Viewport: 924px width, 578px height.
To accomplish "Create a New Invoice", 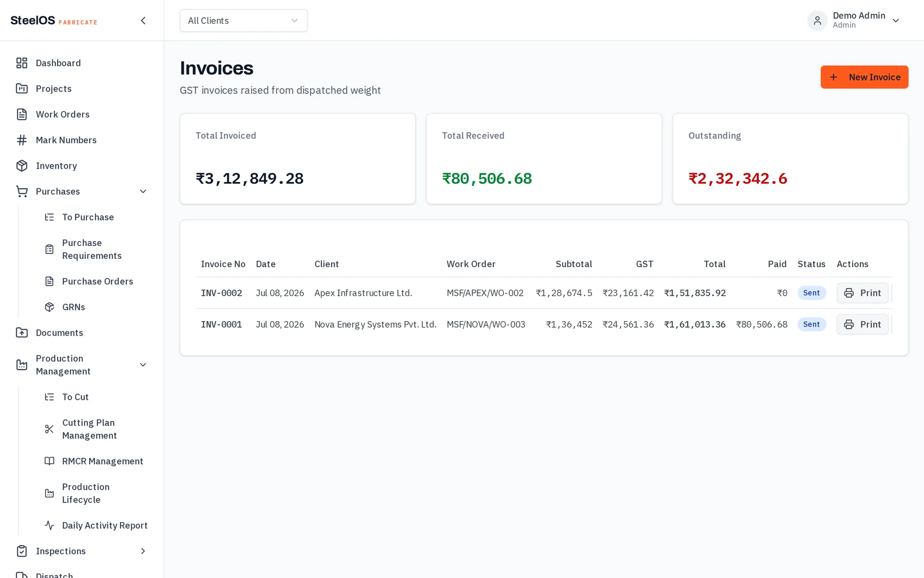I will (x=864, y=77).
